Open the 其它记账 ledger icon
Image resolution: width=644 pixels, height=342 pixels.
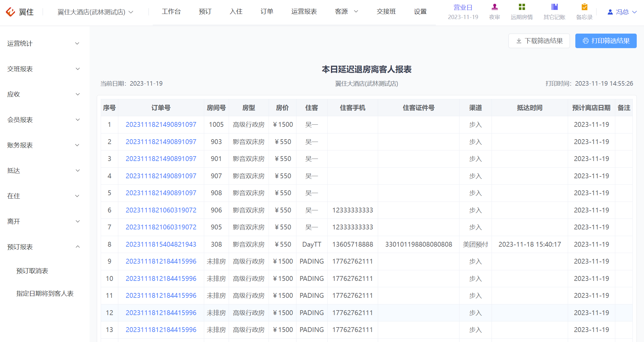(554, 7)
